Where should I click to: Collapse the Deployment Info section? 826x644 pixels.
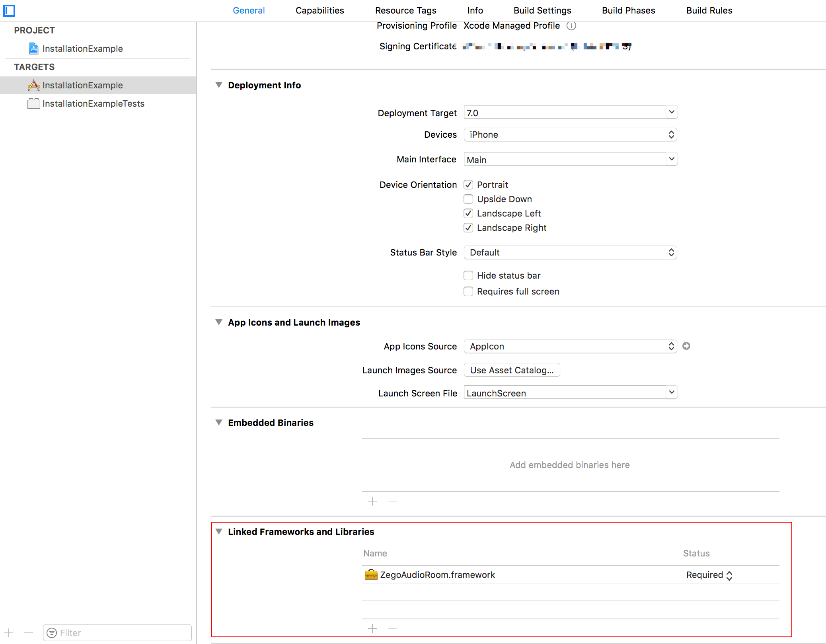tap(219, 85)
